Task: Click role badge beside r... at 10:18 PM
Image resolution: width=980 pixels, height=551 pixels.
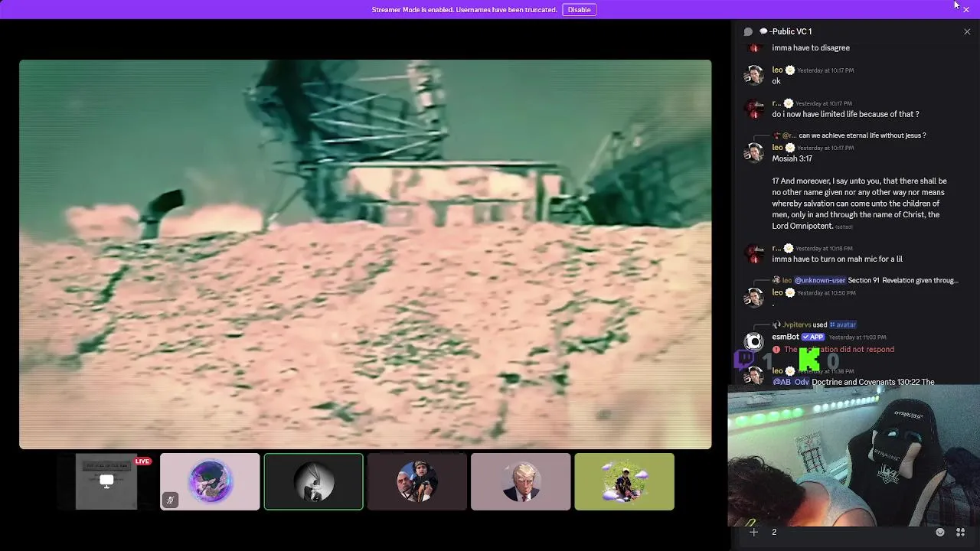Action: click(788, 248)
